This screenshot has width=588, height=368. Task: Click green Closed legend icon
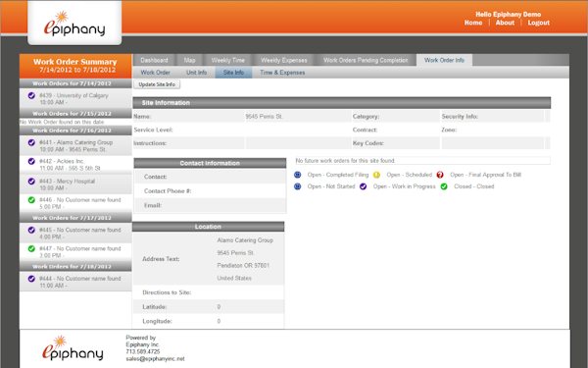point(444,186)
